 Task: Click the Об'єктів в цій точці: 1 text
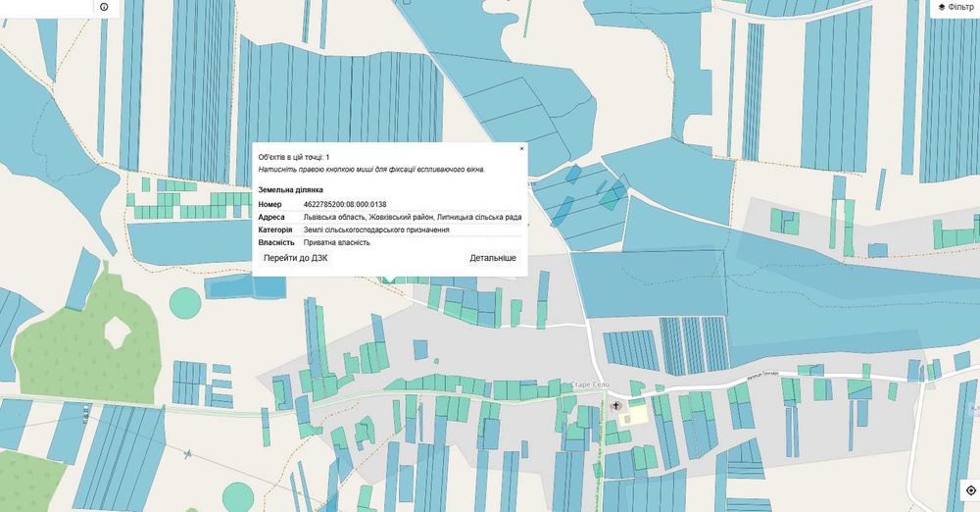tap(294, 157)
